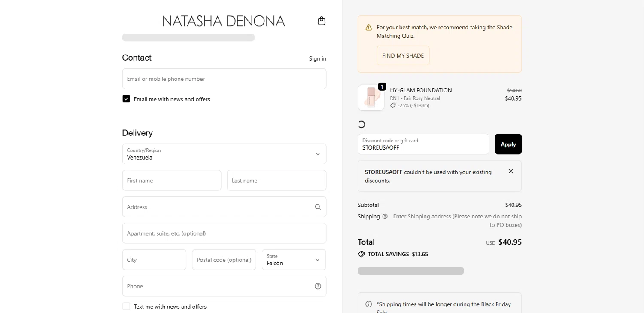Click the -25% (-$13.65) discount text
The image size is (644, 313).
413,105
